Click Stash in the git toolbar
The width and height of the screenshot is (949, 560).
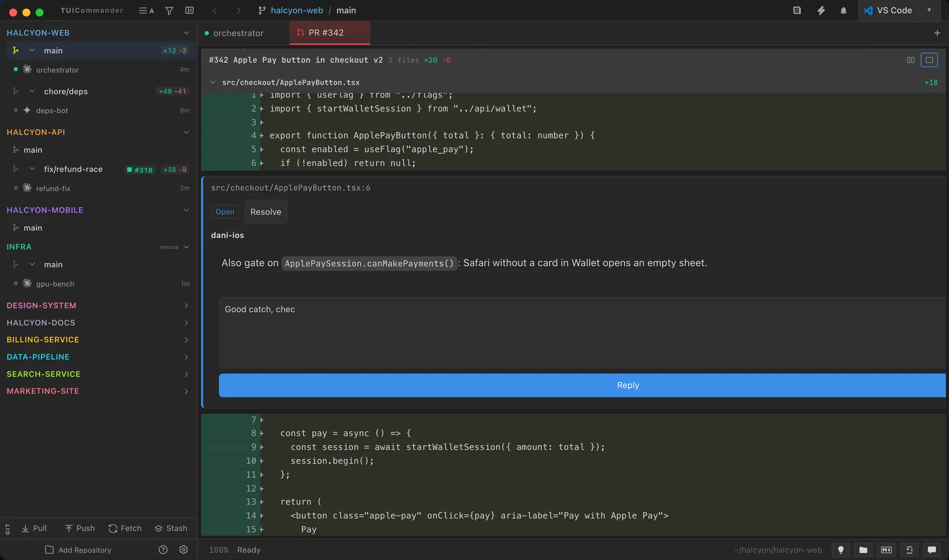click(x=171, y=528)
